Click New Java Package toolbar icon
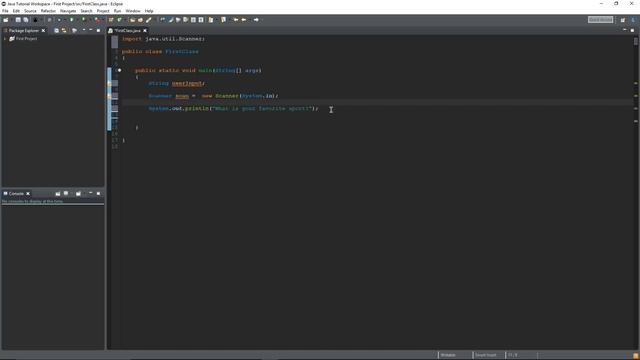 coord(111,20)
